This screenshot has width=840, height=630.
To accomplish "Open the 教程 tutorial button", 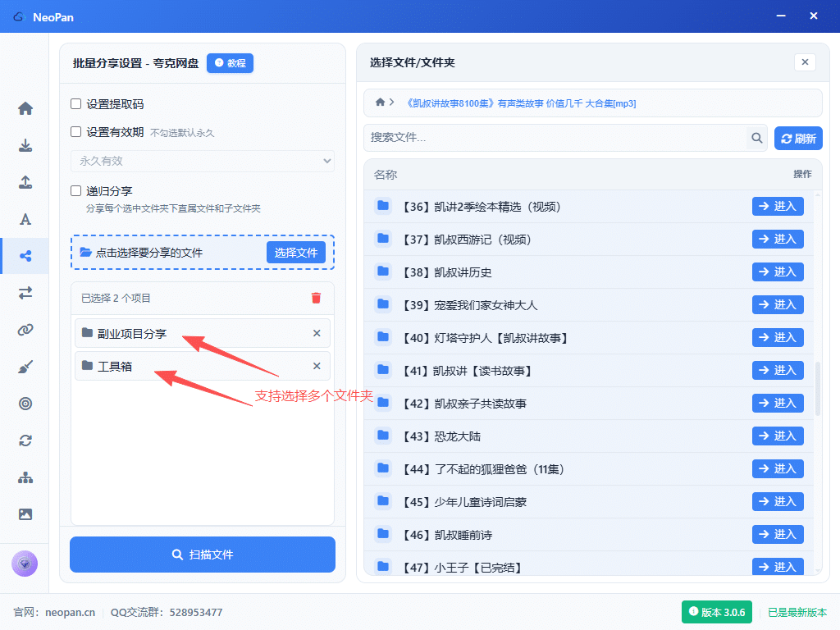I will pos(230,63).
